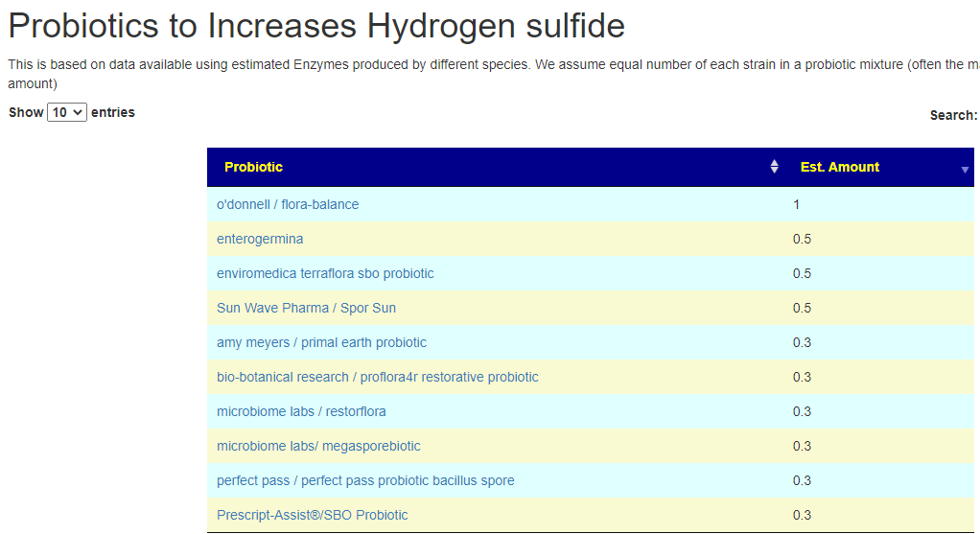Select enviromedica terraflora sbo probiotic link
The width and height of the screenshot is (980, 534).
(325, 273)
